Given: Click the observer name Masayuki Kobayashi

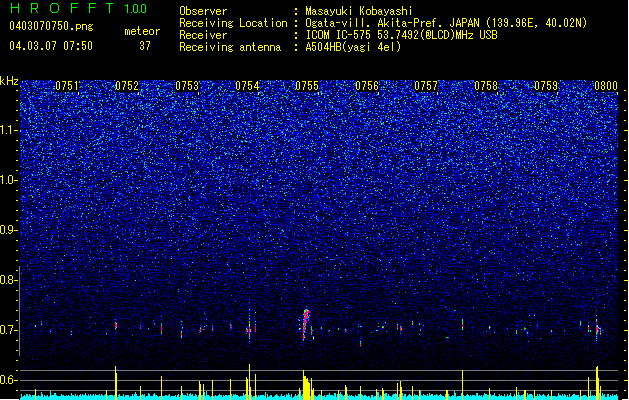Looking at the screenshot, I should [359, 11].
